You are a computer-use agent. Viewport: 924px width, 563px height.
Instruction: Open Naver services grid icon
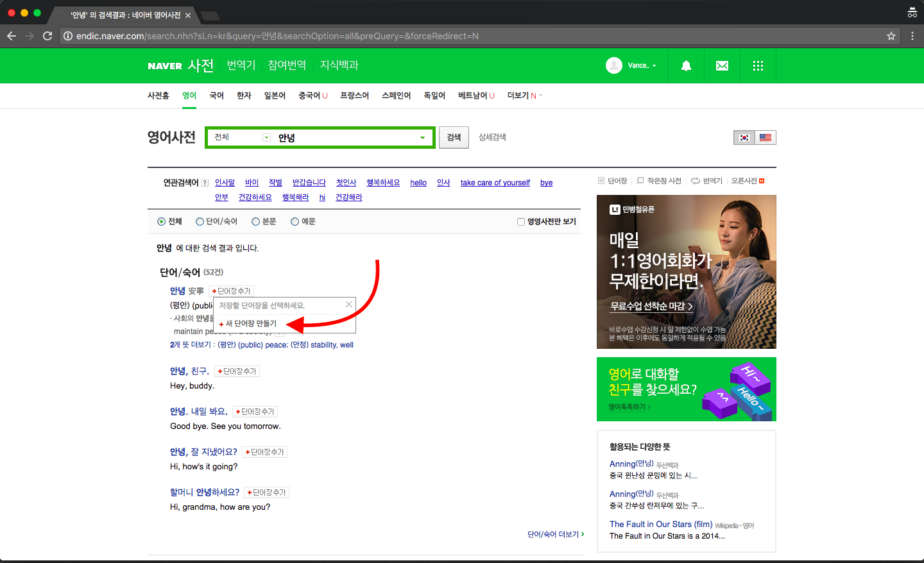[x=758, y=65]
